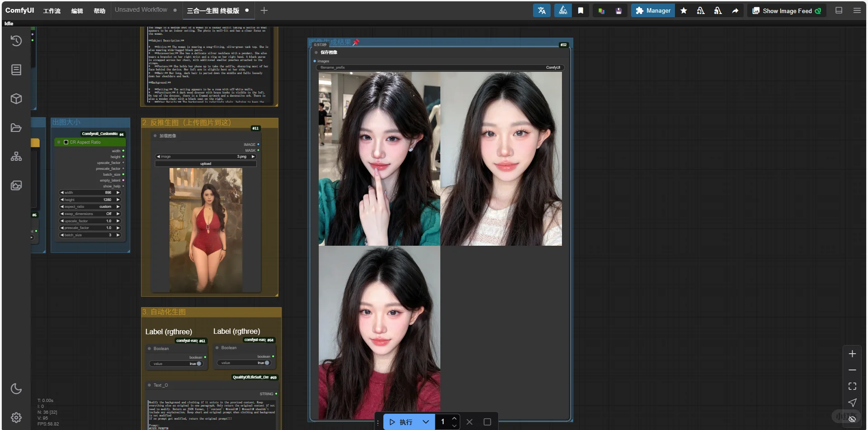Click the red sweater output image
Screen dimensions: 868x430
pyautogui.click(x=379, y=332)
